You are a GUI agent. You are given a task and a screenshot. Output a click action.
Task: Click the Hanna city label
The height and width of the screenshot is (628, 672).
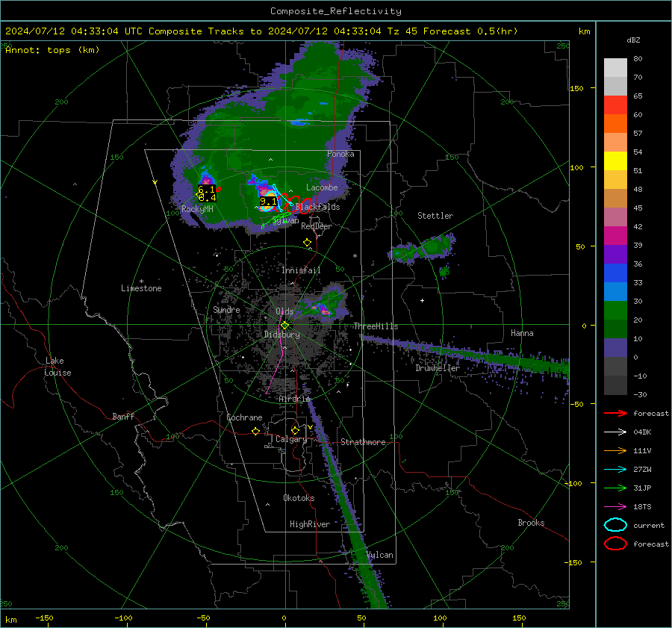[522, 333]
